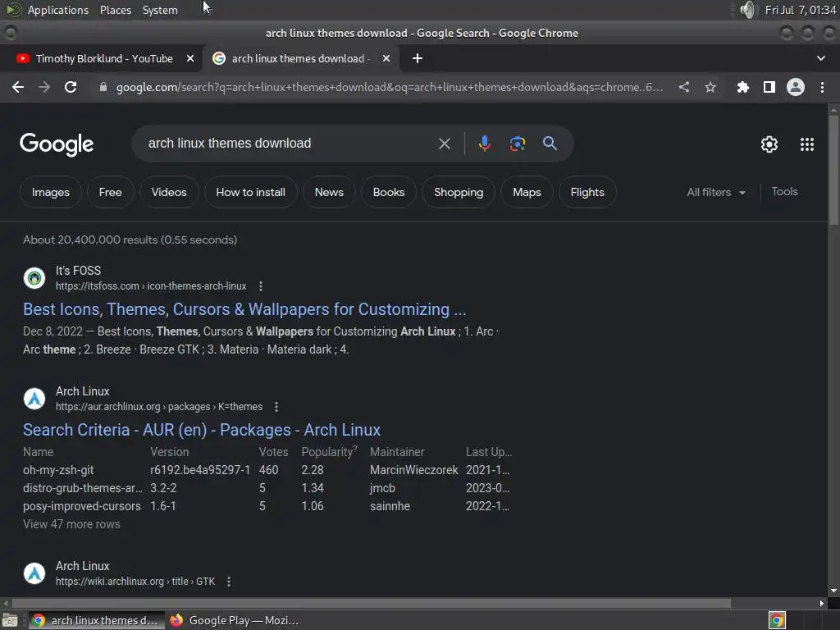Click the padlock site info icon
840x630 pixels.
point(103,87)
